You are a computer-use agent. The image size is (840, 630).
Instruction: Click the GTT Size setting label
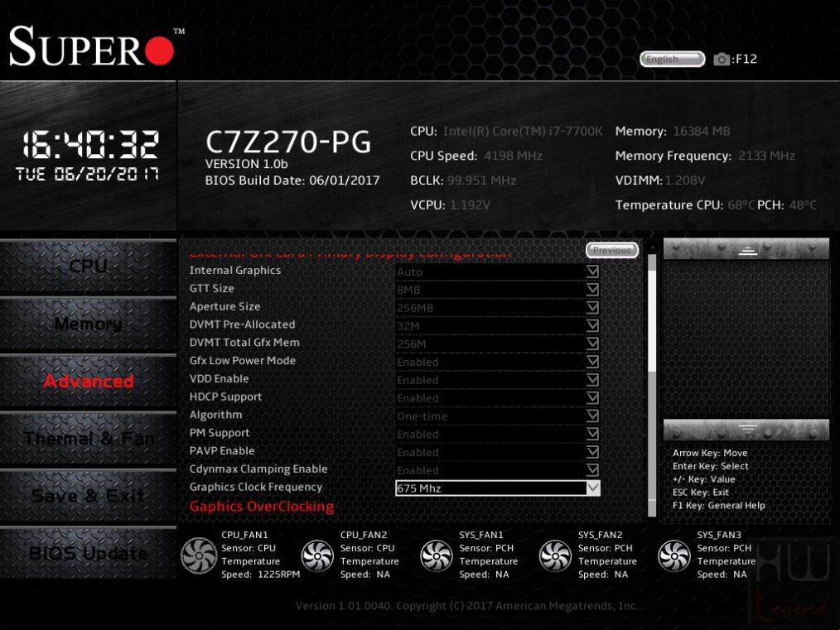pos(211,288)
